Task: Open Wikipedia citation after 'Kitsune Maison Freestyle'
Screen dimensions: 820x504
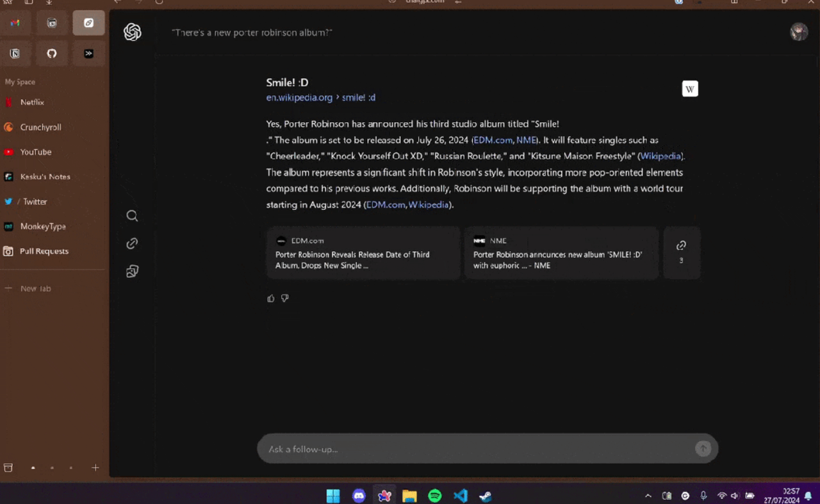Action: click(661, 156)
